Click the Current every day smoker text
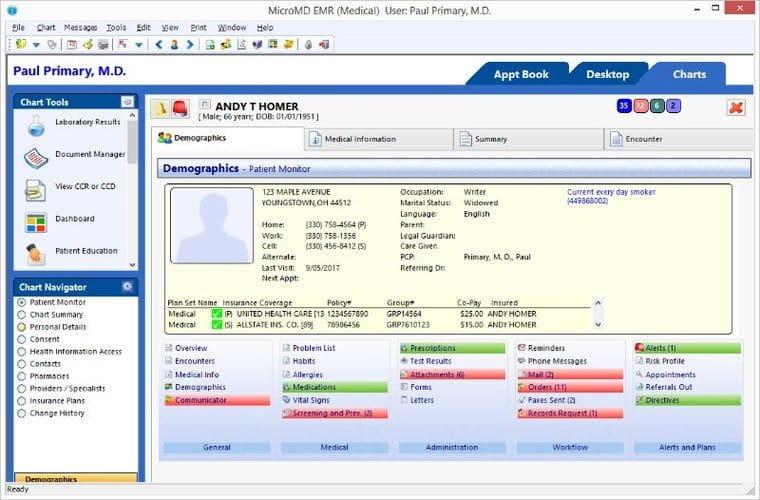This screenshot has height=500, width=760. click(x=611, y=192)
